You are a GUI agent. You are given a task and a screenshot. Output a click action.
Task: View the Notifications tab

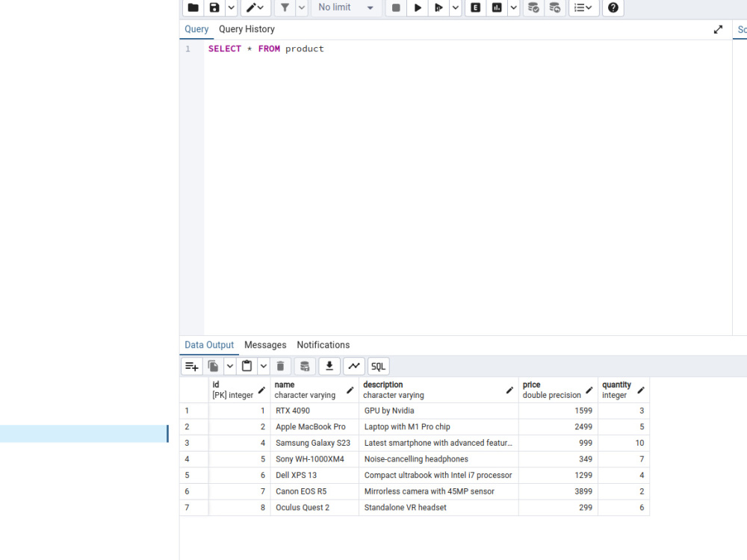(323, 344)
